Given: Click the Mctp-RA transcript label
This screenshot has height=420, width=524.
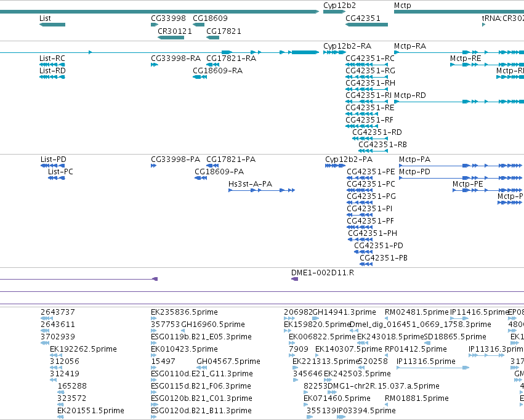Looking at the screenshot, I should point(410,46).
